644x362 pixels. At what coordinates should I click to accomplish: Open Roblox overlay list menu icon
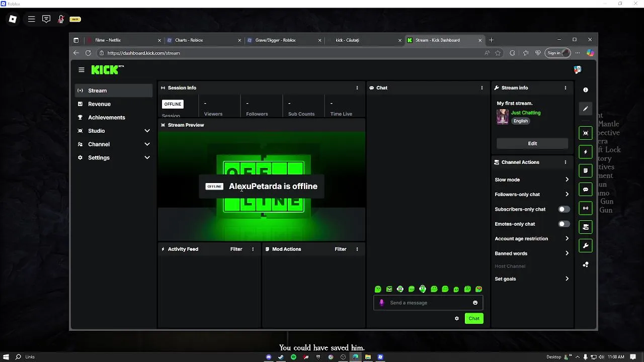[x=31, y=19]
